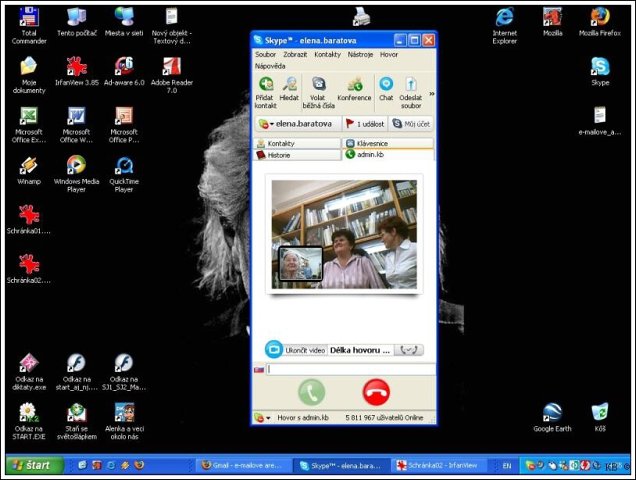Click the green call button

click(312, 392)
